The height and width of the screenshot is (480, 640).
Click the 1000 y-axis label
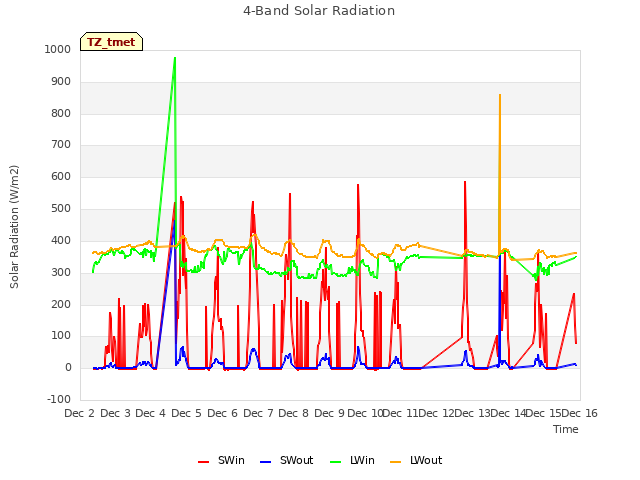58,49
